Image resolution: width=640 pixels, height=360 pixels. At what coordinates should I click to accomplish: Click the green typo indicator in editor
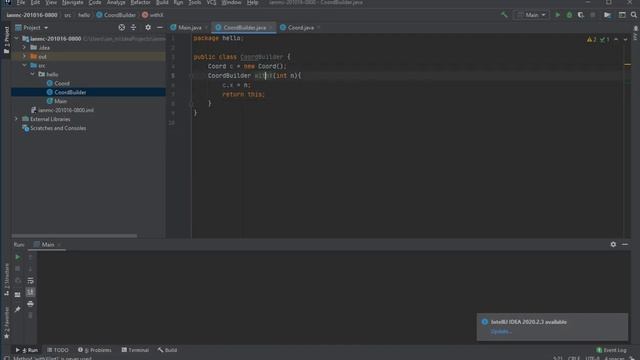click(604, 40)
